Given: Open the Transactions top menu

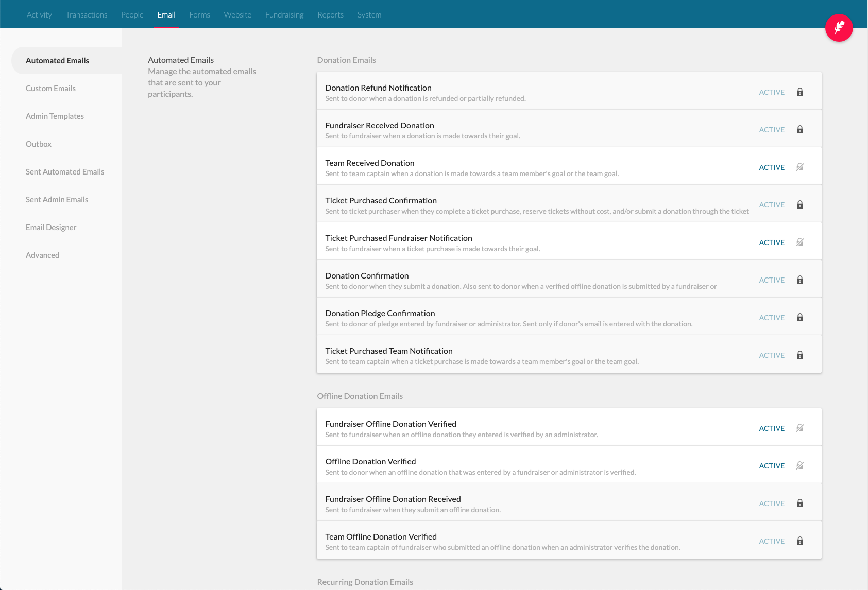Looking at the screenshot, I should click(x=87, y=15).
